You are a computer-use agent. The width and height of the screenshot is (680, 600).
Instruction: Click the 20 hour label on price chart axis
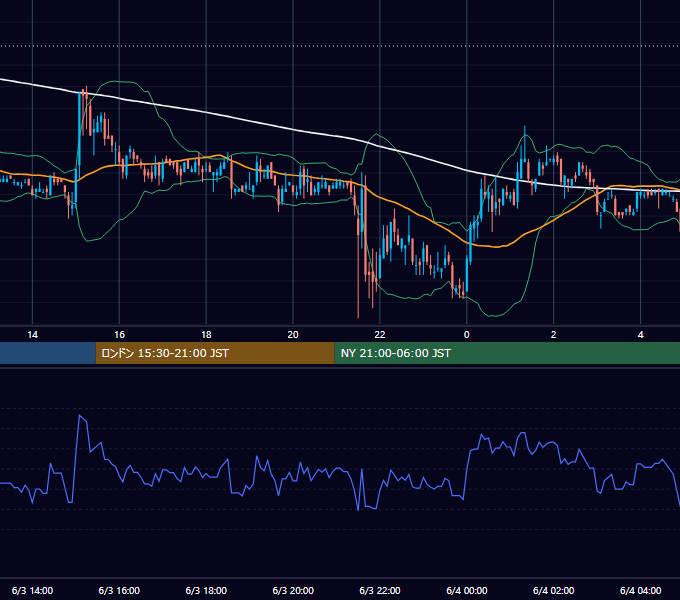coord(293,335)
